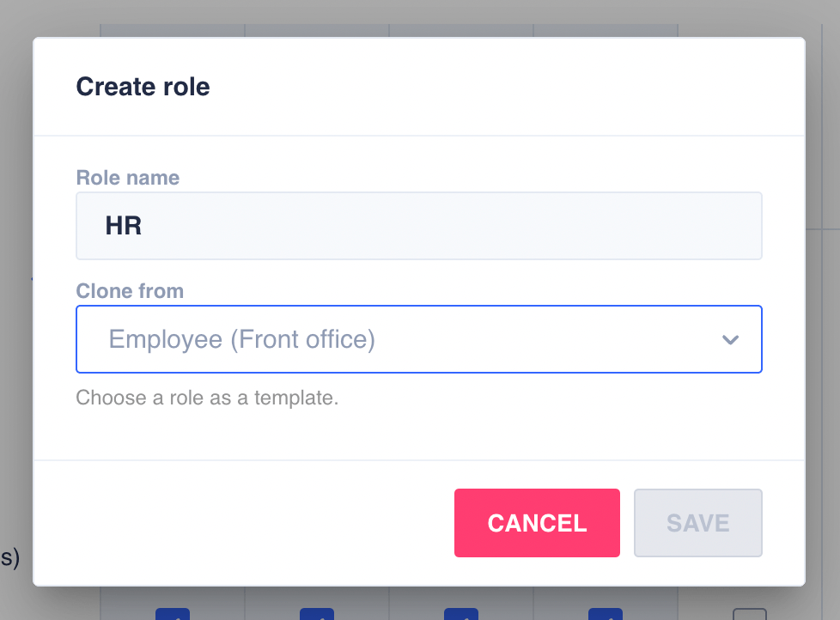Toggle third blue checkbox below the dialog
840x620 pixels.
[460, 614]
